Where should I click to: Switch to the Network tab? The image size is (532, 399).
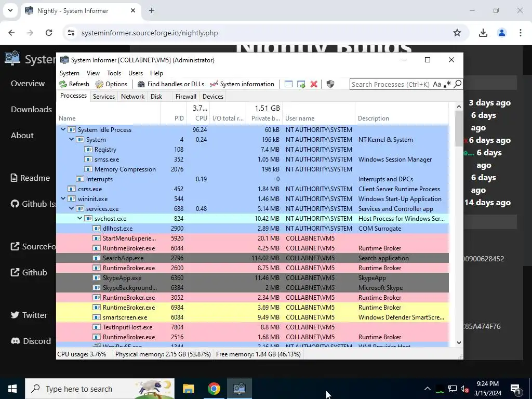tap(132, 96)
